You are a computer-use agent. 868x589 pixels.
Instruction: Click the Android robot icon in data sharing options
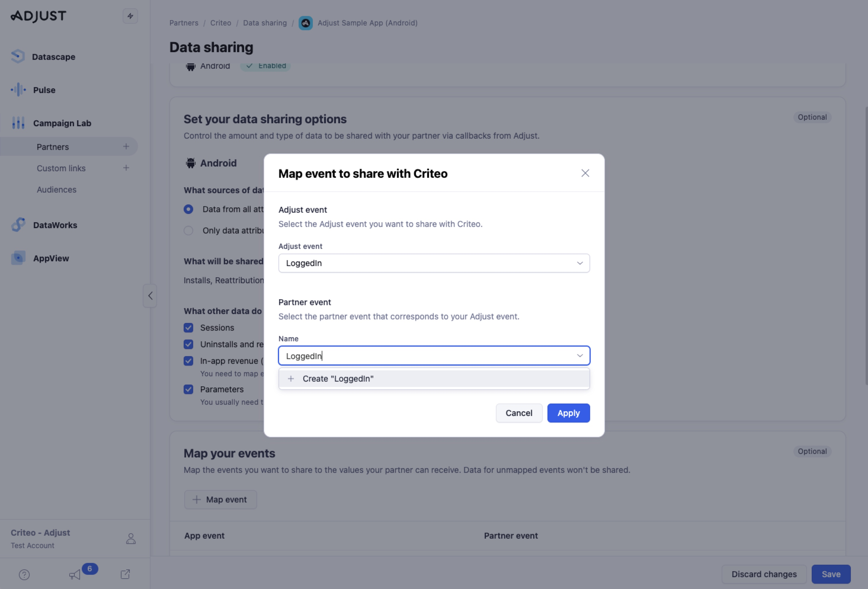pos(191,163)
